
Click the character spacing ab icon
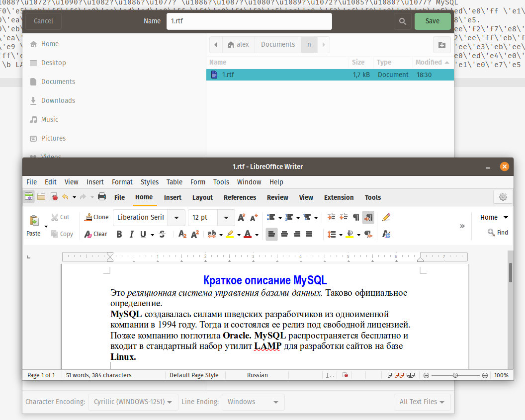[212, 234]
